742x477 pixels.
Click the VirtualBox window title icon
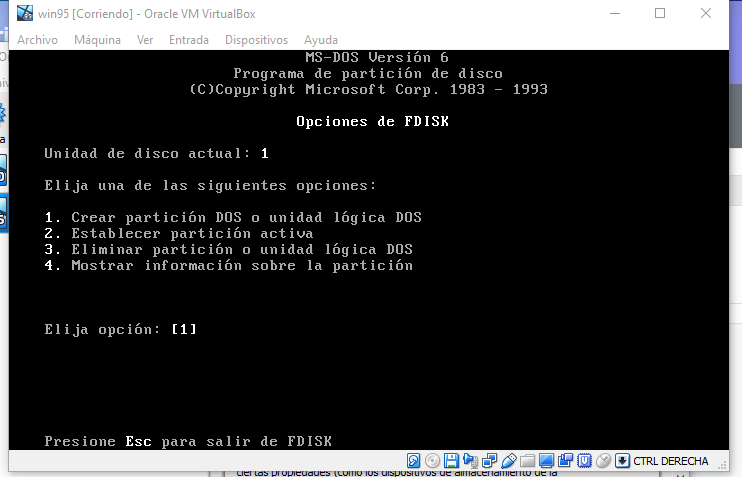tap(25, 13)
